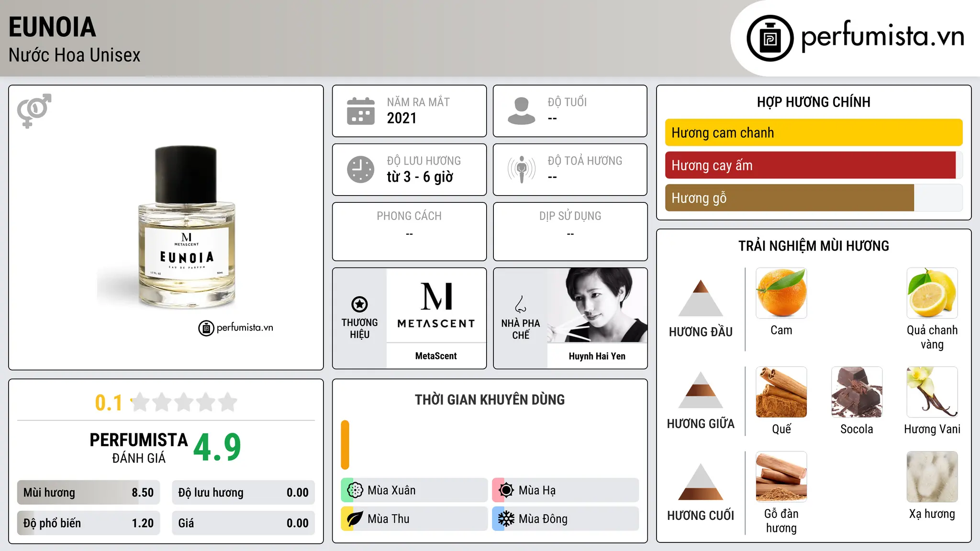Click the Mùa Đông snowflake icon

[506, 519]
